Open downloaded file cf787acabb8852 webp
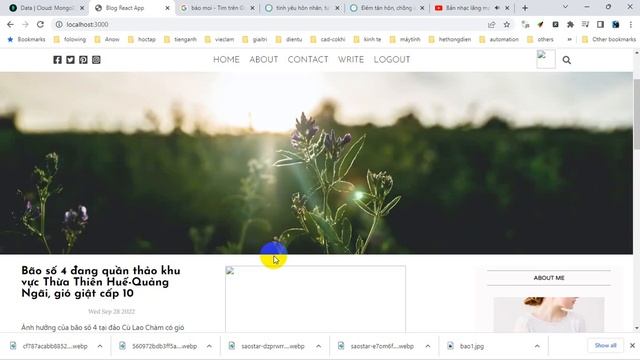This screenshot has height=360, width=640. pos(49,346)
